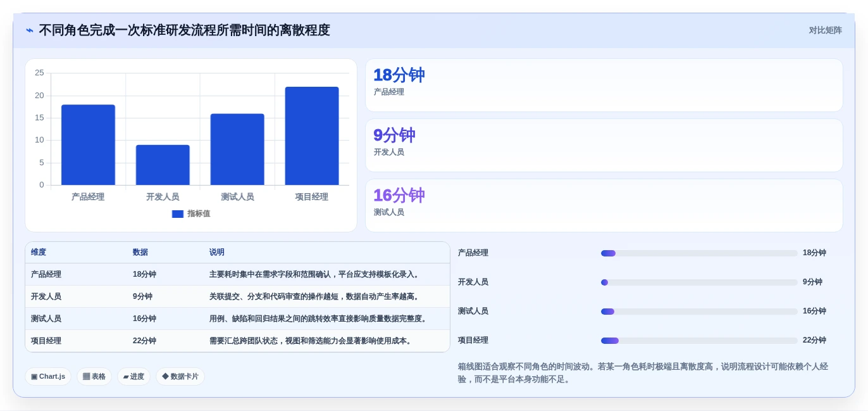This screenshot has height=411, width=868.
Task: Click 产品经理 label in progress list
Action: point(473,253)
